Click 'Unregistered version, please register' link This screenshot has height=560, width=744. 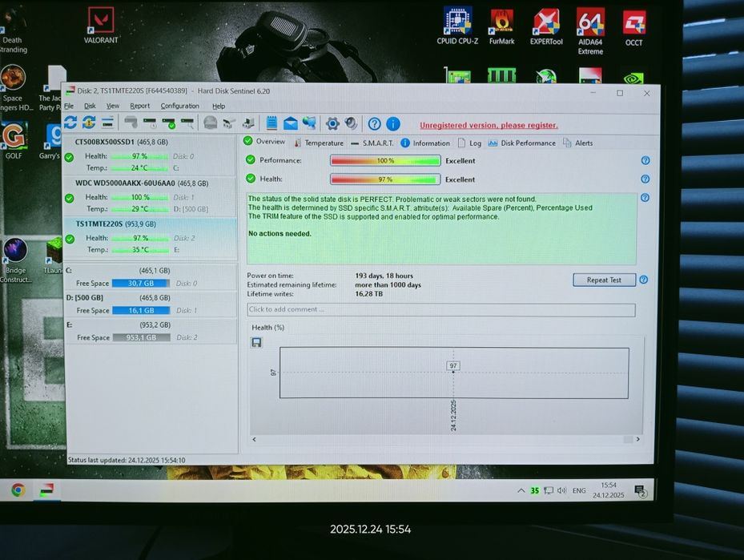point(489,125)
